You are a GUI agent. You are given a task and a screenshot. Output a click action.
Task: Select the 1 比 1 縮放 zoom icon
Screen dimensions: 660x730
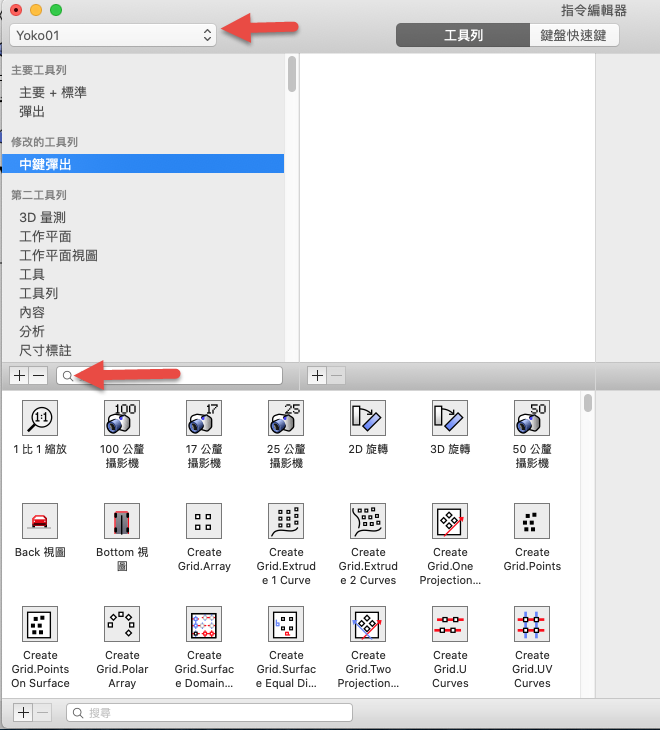40,418
